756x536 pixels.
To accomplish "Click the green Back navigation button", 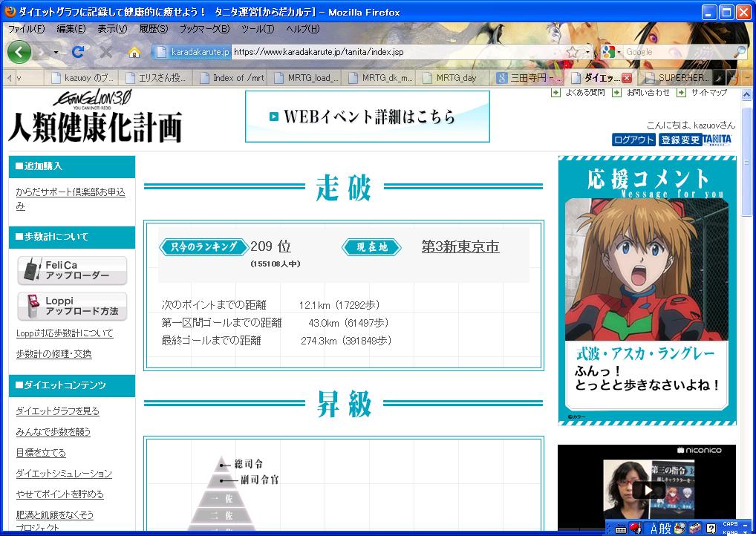I will click(19, 51).
